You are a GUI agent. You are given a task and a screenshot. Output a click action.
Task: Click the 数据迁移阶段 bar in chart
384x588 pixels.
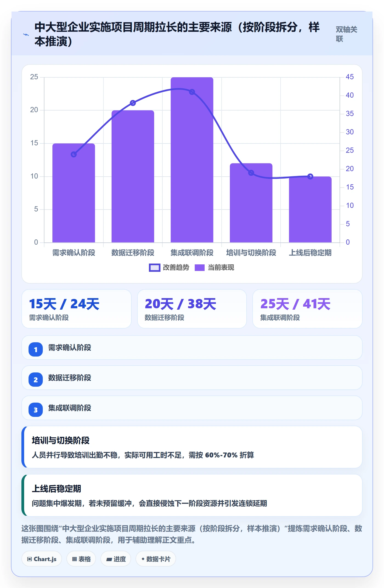pos(133,176)
